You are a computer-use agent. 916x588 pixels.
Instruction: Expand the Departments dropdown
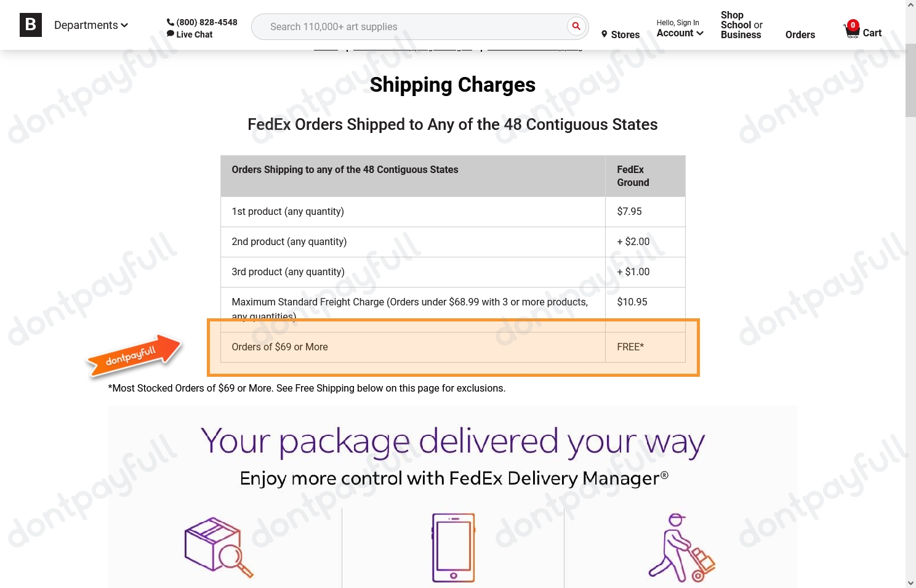tap(90, 25)
